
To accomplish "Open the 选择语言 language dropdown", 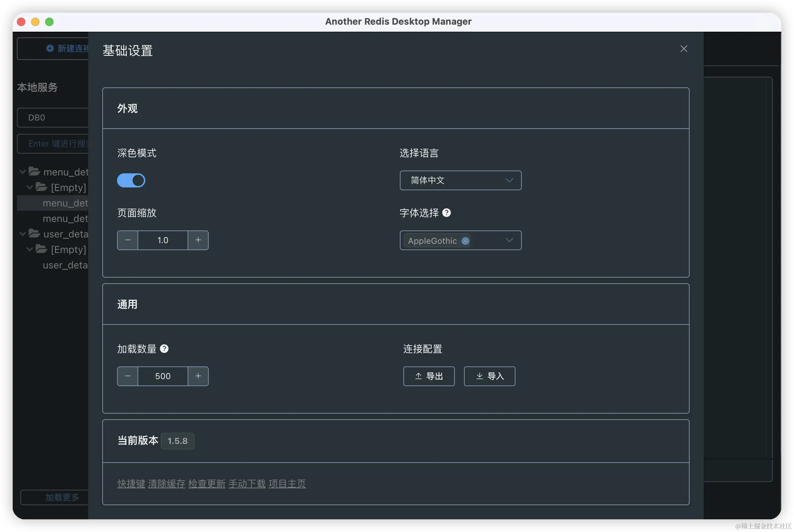I will tap(460, 180).
